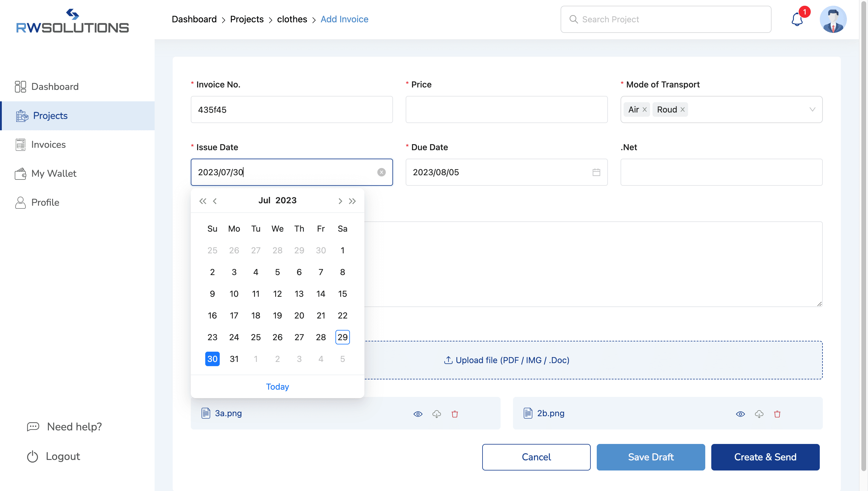Open the 2b.png file link

[551, 413]
